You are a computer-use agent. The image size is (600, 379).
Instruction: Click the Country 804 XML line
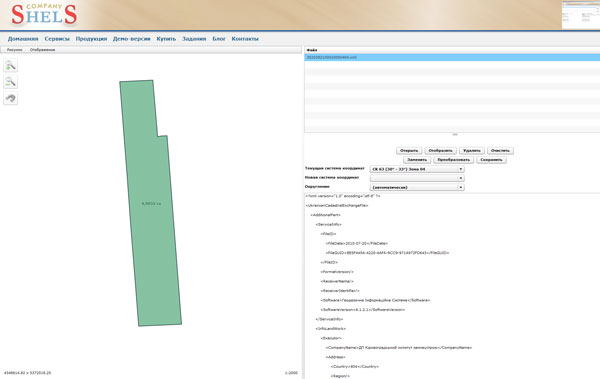(355, 366)
